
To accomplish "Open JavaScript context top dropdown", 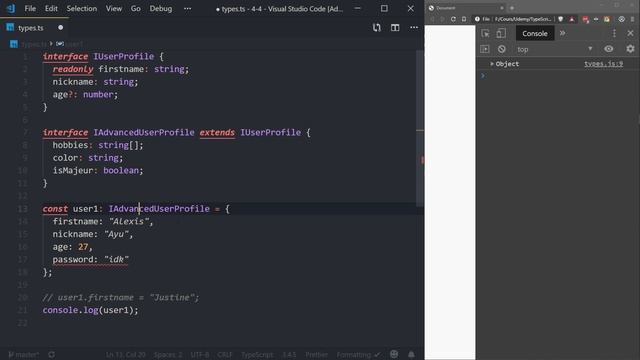I will point(554,49).
